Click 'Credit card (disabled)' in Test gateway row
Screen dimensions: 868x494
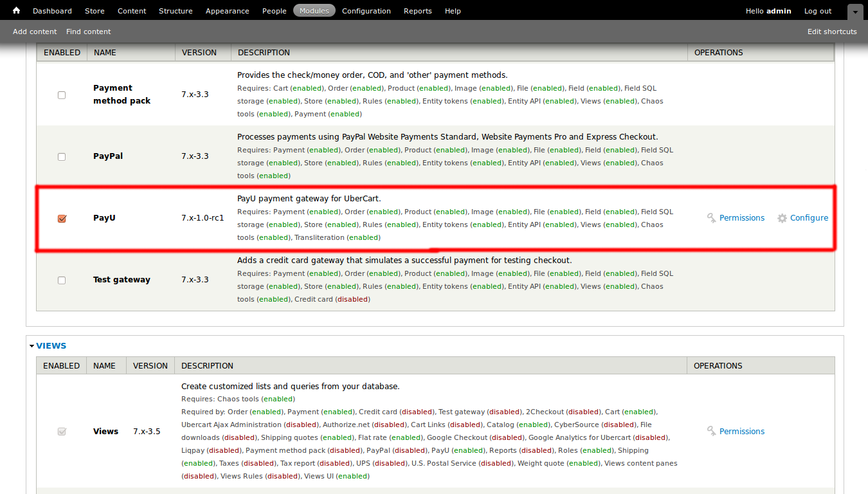(332, 300)
